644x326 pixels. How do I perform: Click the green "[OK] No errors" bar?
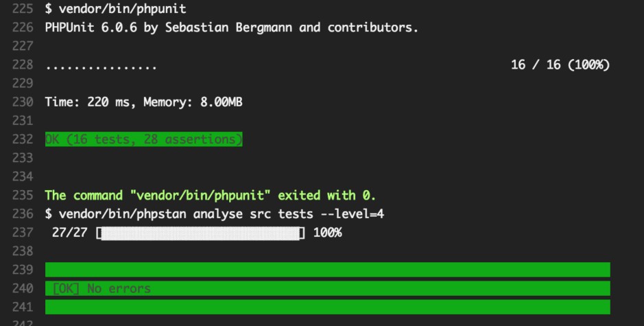coord(327,288)
